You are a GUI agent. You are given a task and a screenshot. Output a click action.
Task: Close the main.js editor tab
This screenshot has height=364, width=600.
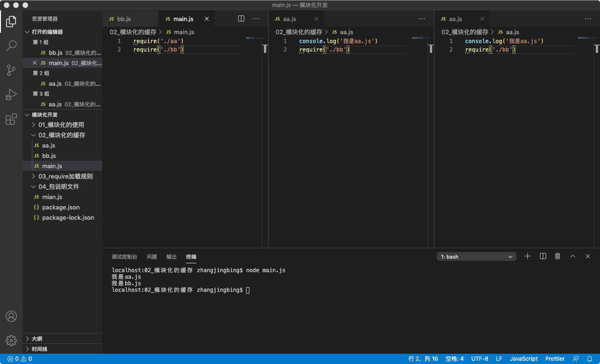[x=207, y=19]
